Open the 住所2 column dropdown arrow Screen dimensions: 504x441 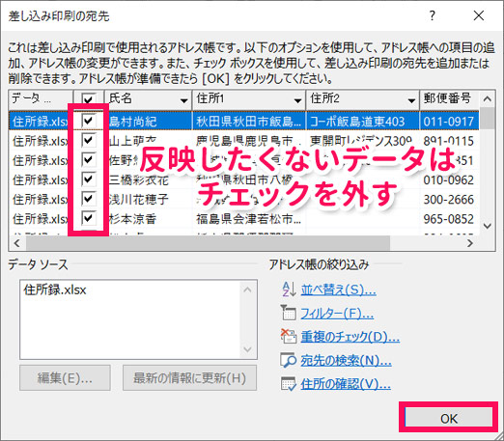(411, 100)
